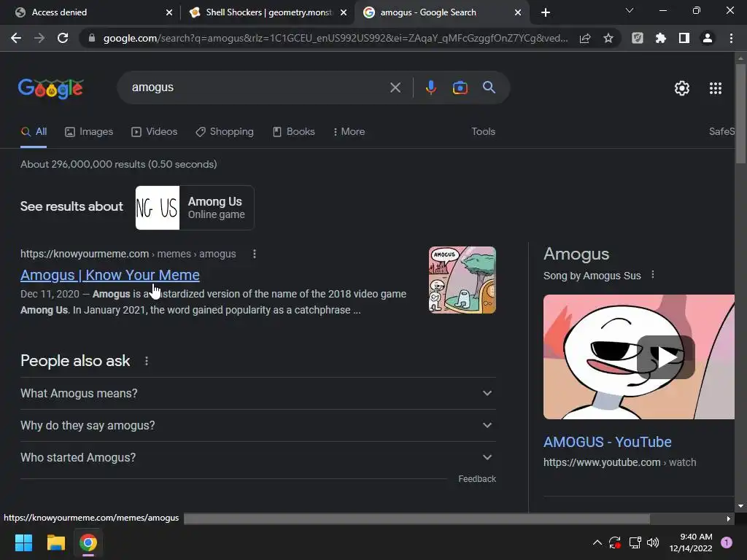Open the SafeSearch setting link

[x=721, y=131]
